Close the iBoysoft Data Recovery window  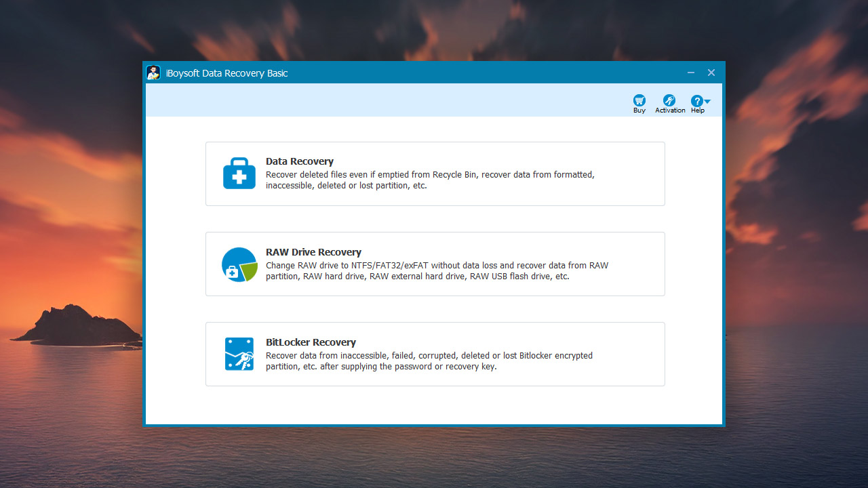[x=711, y=73]
